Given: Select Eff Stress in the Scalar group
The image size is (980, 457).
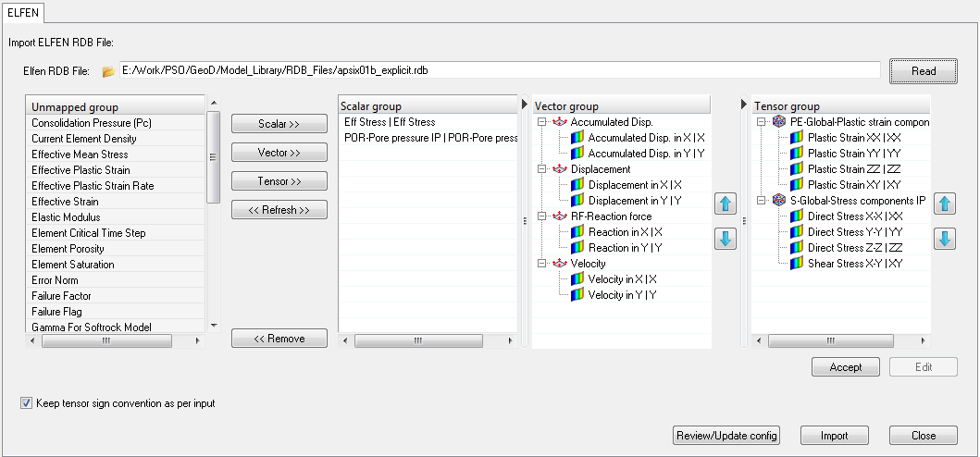Looking at the screenshot, I should click(389, 122).
